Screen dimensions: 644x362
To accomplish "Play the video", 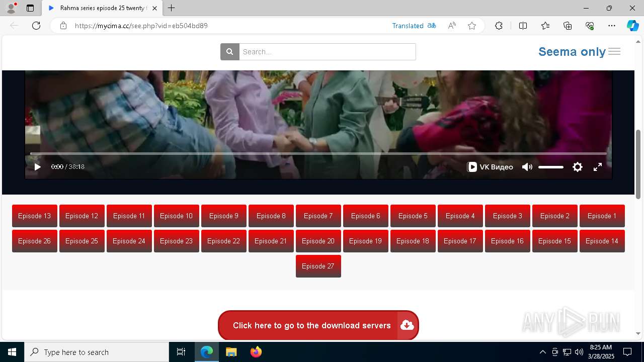I will 37,167.
